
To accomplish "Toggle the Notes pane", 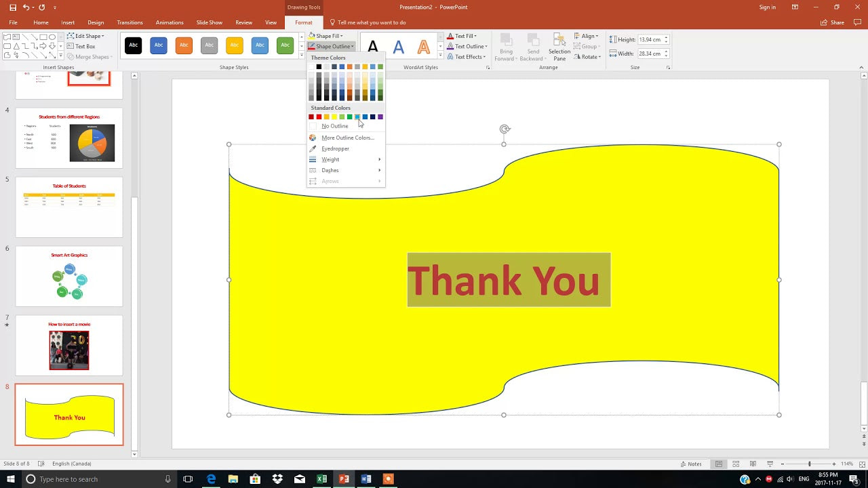I will pos(691,464).
